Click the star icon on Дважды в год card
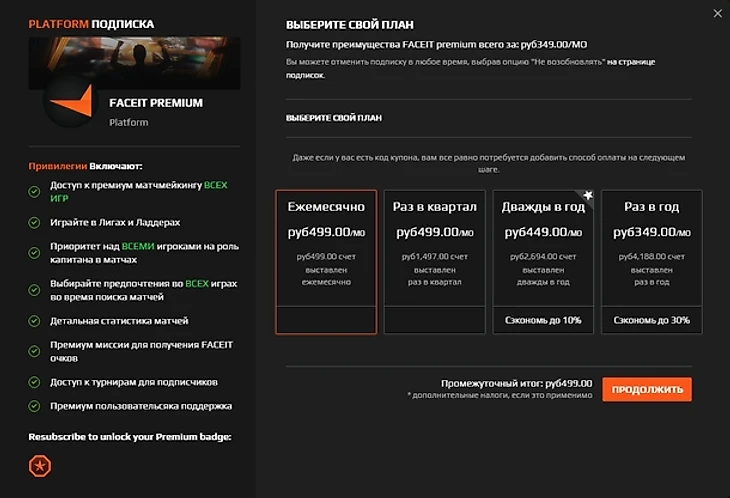Image resolution: width=730 pixels, height=498 pixels. (588, 195)
